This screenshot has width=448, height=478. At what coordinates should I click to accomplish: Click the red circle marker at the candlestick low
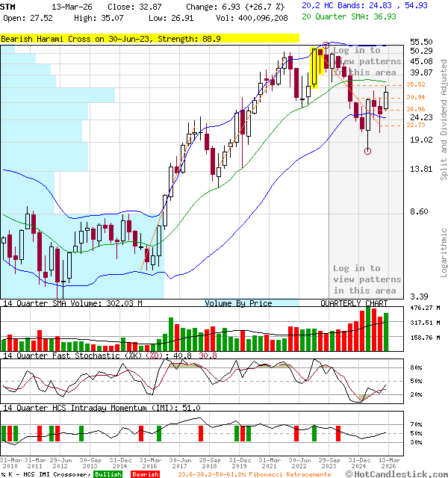(367, 151)
